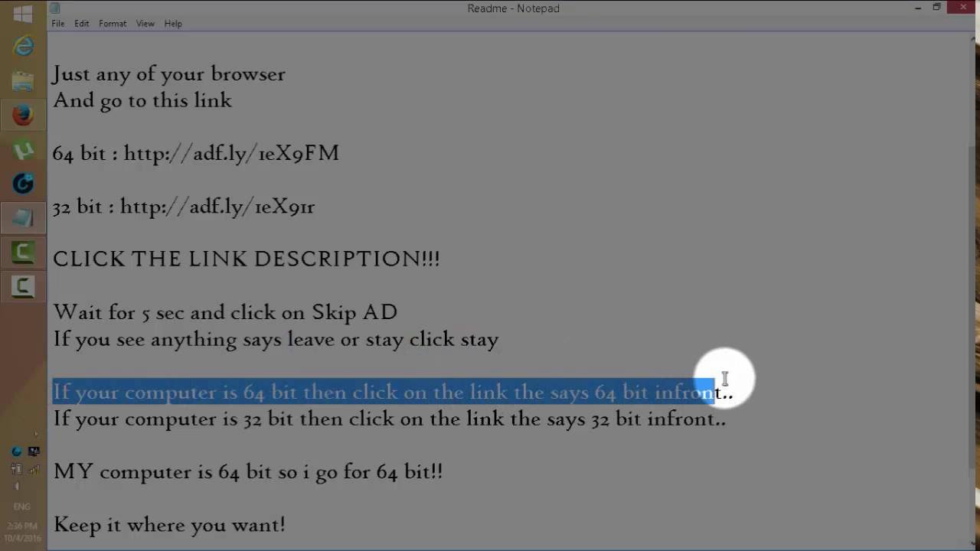Open the Windows Start button
Screen dimensions: 980x551
(x=22, y=13)
